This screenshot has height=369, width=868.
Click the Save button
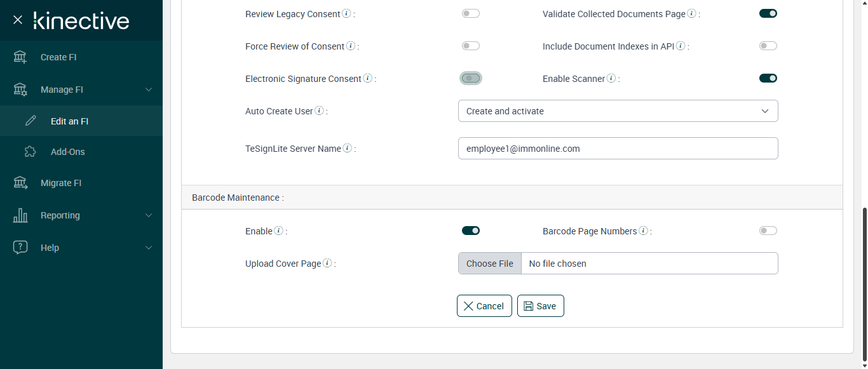pyautogui.click(x=540, y=306)
